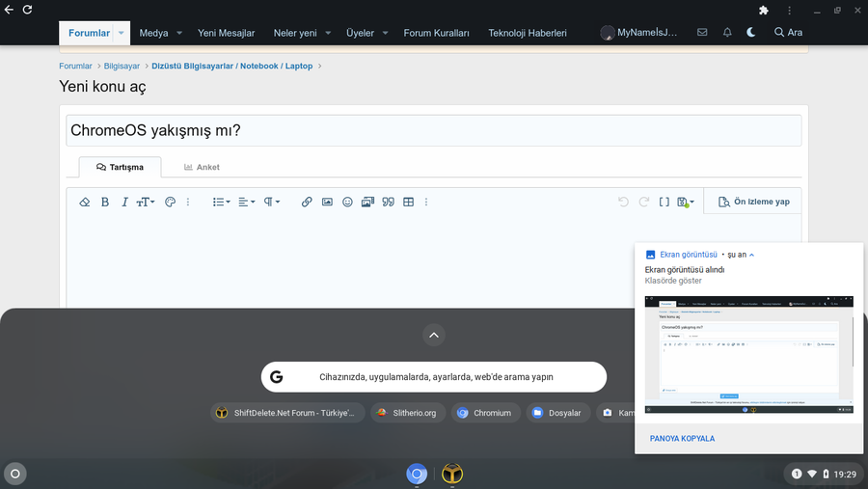The height and width of the screenshot is (489, 868).
Task: Toggle BB code mode brackets
Action: pos(665,203)
